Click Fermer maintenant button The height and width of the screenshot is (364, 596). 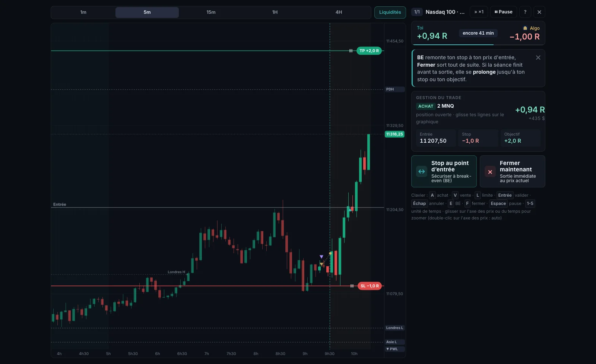click(513, 171)
